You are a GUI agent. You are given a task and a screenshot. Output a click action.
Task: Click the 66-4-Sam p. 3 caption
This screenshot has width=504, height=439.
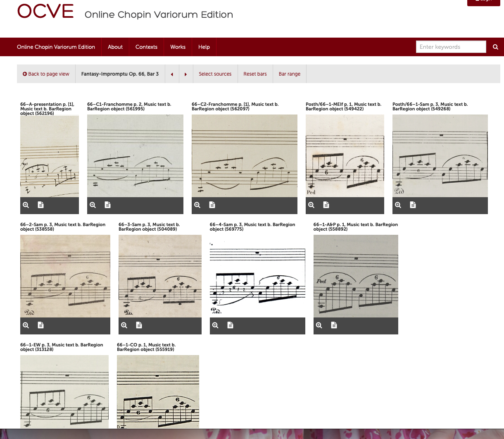[x=252, y=227]
